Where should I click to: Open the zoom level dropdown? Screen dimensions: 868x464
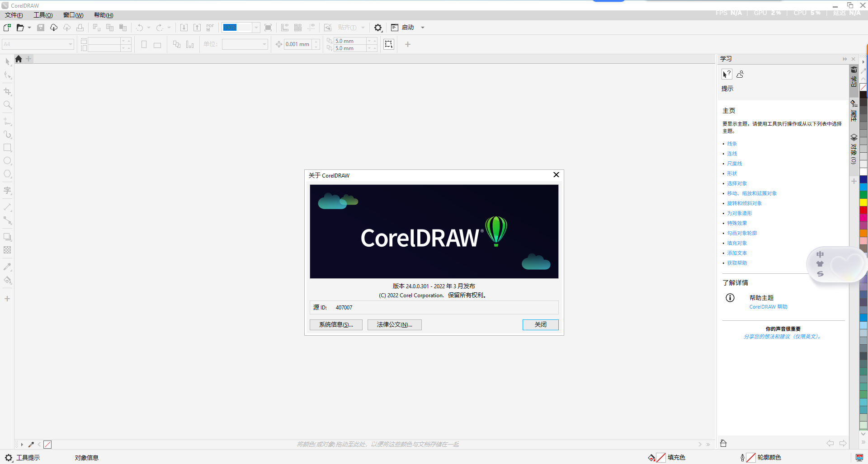(x=256, y=27)
